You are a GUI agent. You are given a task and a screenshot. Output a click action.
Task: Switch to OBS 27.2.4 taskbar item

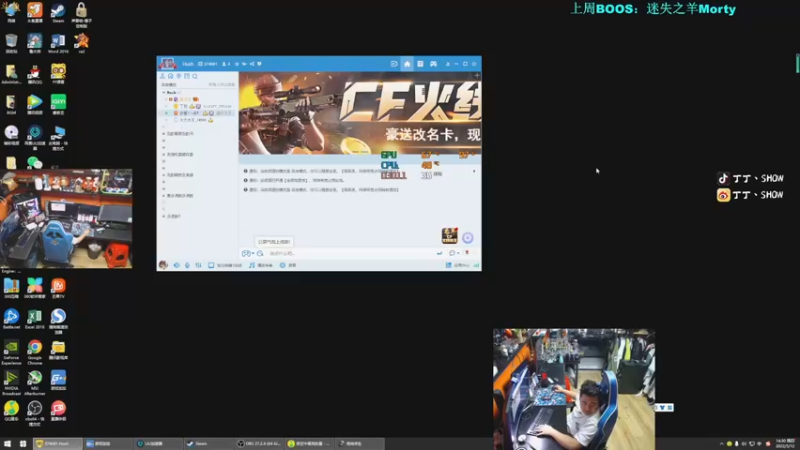tap(258, 444)
